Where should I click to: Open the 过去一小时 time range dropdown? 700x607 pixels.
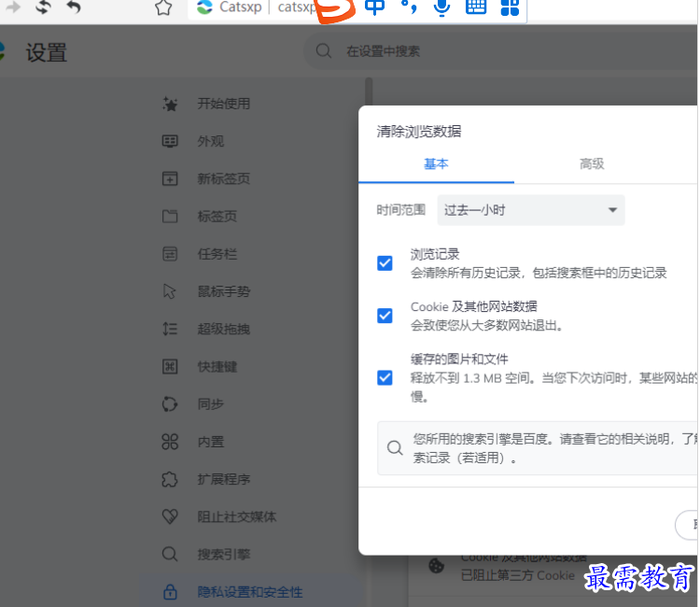531,210
